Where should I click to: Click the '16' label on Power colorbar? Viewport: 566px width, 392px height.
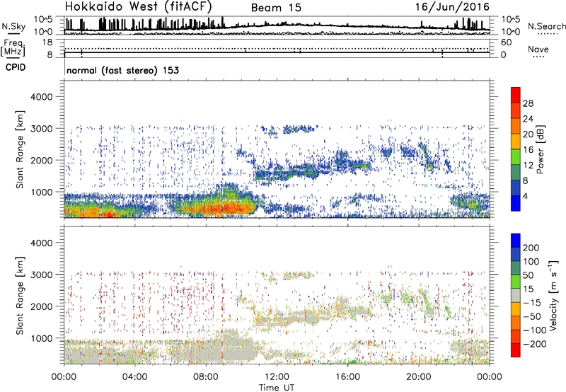click(x=528, y=150)
